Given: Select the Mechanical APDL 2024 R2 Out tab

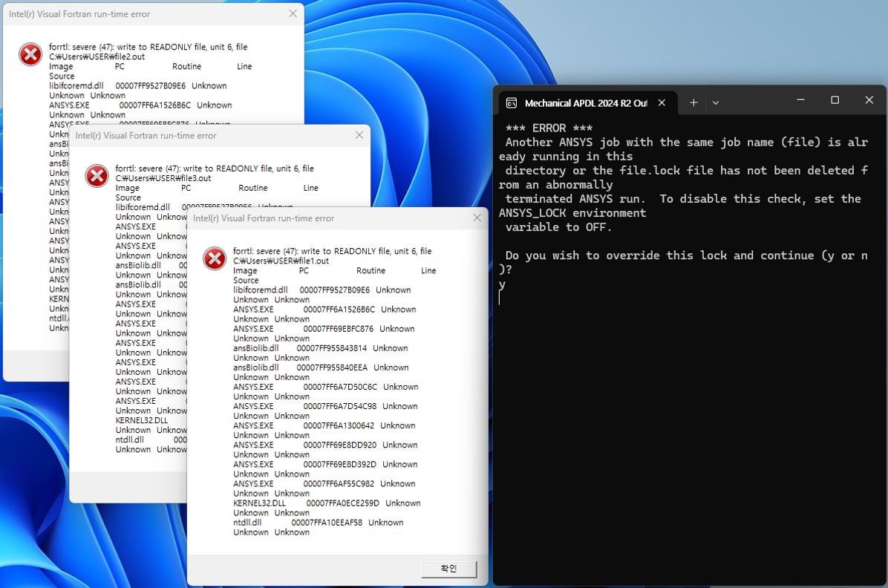Looking at the screenshot, I should point(586,103).
